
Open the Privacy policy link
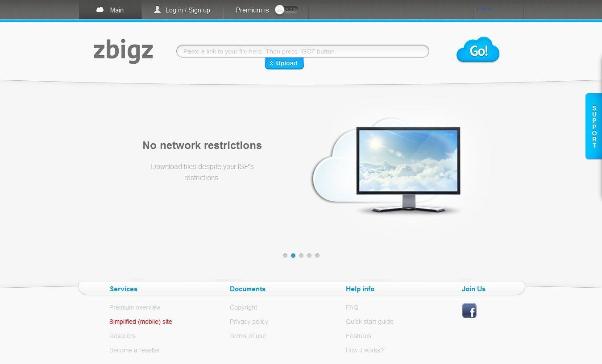pos(249,322)
